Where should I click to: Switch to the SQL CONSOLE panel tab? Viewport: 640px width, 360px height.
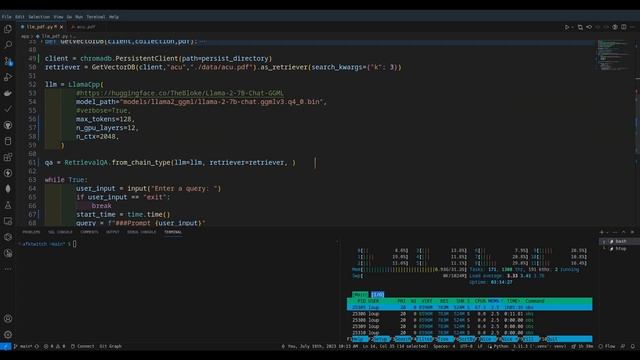[x=60, y=232]
